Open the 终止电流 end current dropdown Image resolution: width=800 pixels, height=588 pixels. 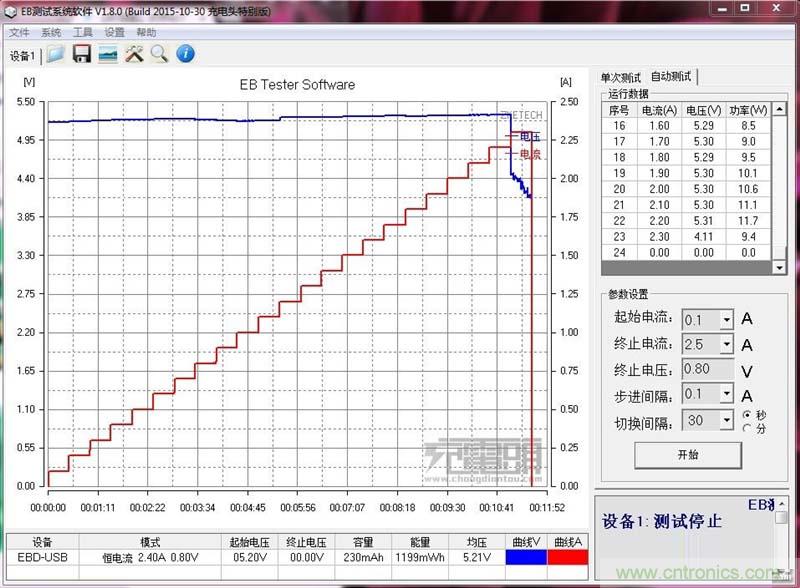(x=726, y=344)
